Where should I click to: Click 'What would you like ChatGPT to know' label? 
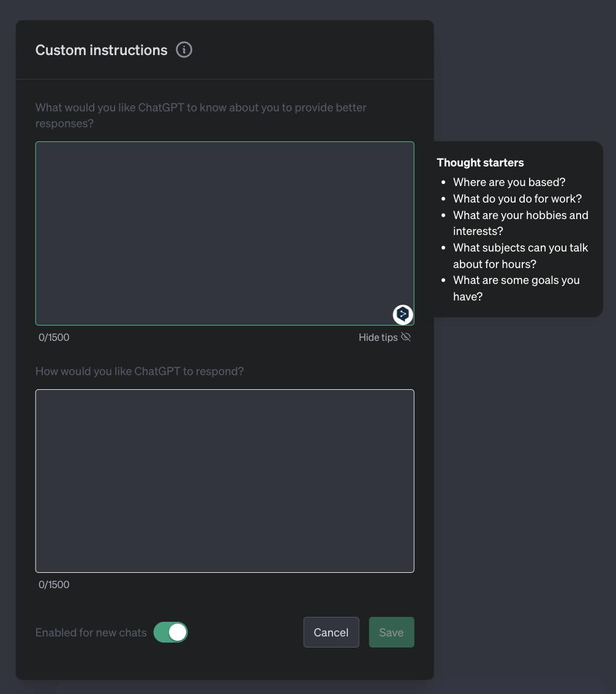(201, 115)
